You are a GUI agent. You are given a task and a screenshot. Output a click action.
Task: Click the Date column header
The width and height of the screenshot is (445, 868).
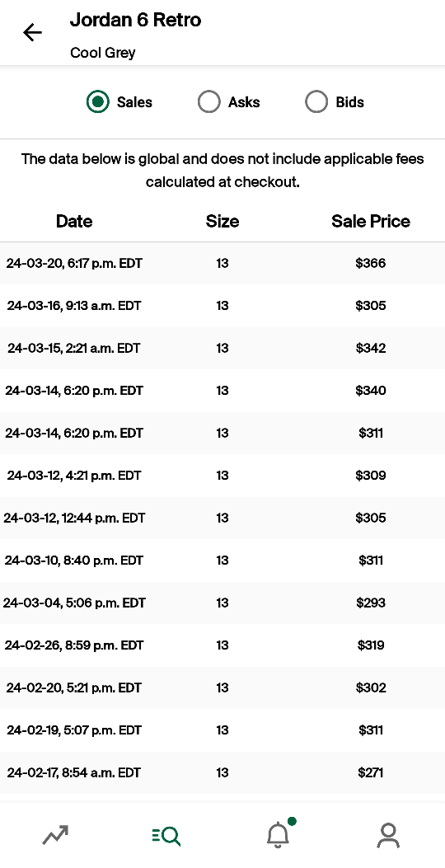click(74, 222)
